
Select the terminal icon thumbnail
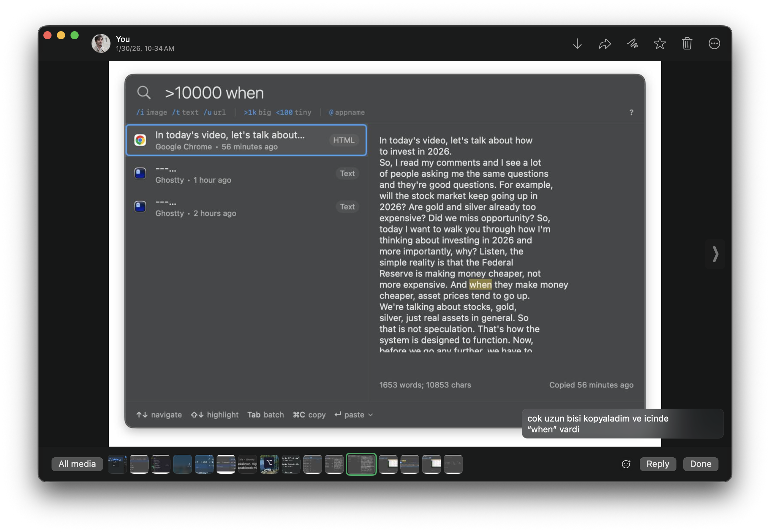pyautogui.click(x=269, y=464)
